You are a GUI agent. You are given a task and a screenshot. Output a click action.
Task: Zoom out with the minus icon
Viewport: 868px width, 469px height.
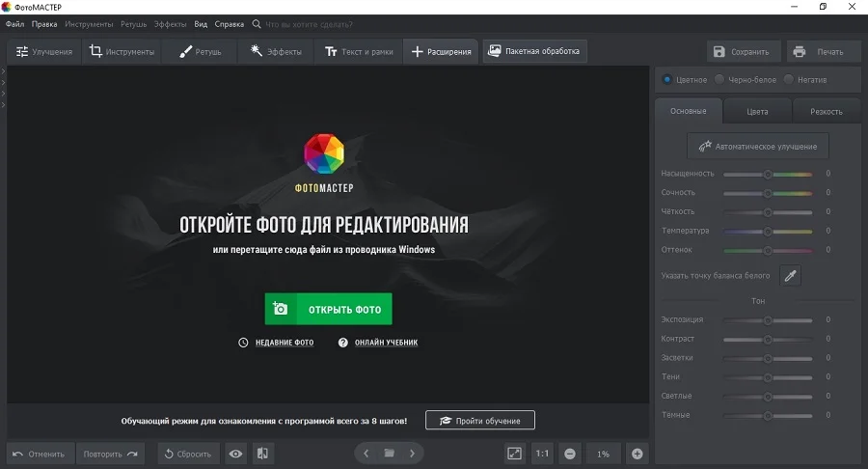pos(570,454)
